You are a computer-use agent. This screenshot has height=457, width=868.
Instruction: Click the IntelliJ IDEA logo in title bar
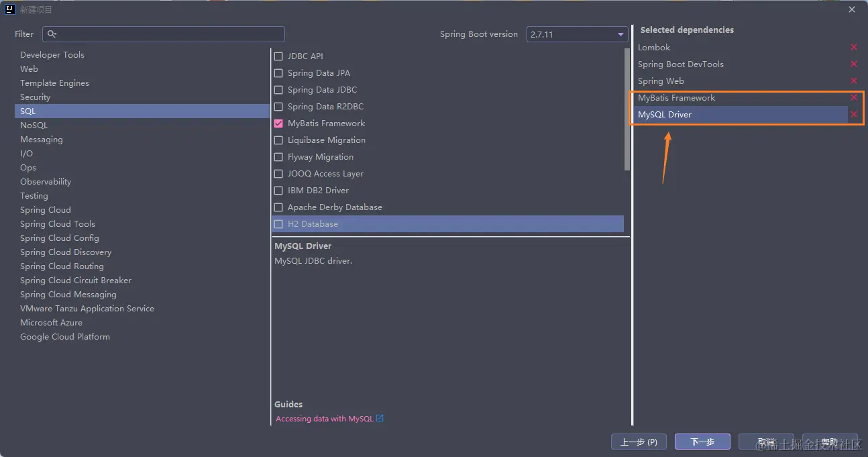click(x=10, y=9)
